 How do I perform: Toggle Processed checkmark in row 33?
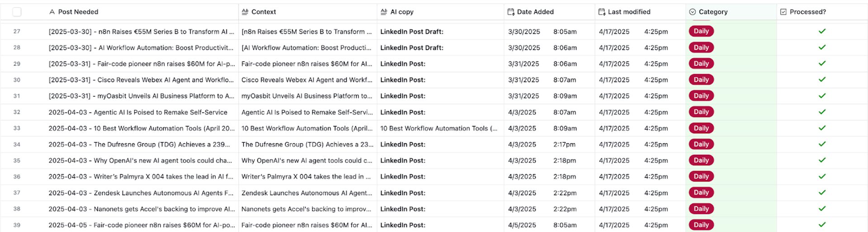[822, 128]
